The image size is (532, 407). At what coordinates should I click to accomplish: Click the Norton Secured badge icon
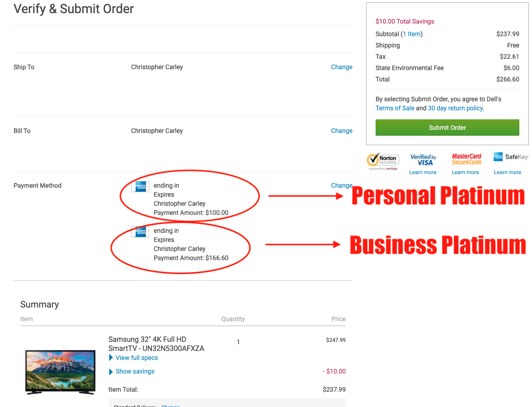(382, 161)
